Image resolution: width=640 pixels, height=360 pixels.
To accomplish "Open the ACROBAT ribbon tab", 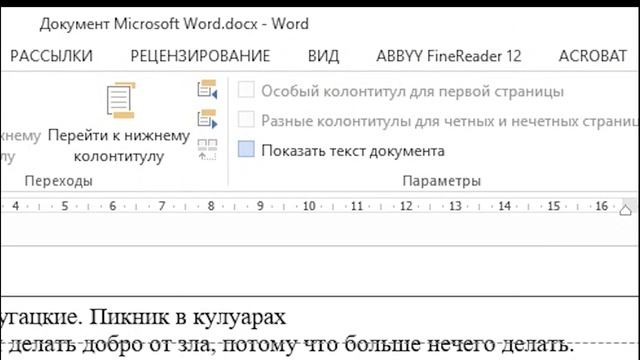I will point(593,56).
